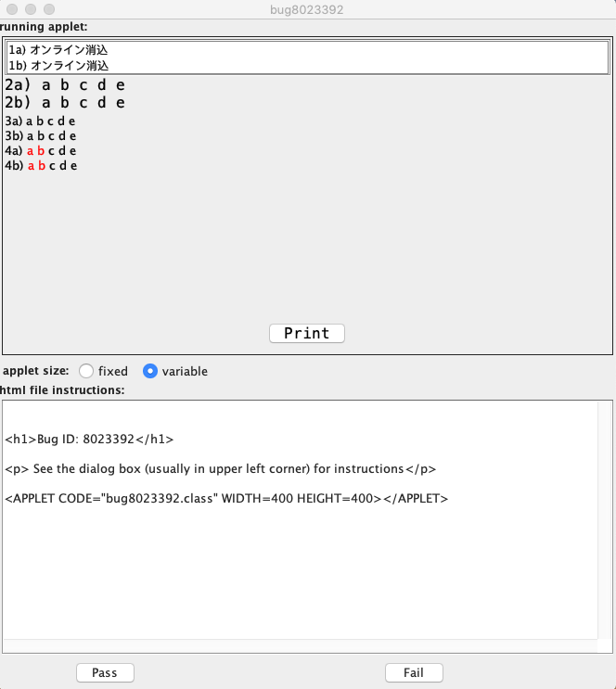Place cursor in the 'See the dialog box' line
Image resolution: width=616 pixels, height=689 pixels.
(220, 468)
